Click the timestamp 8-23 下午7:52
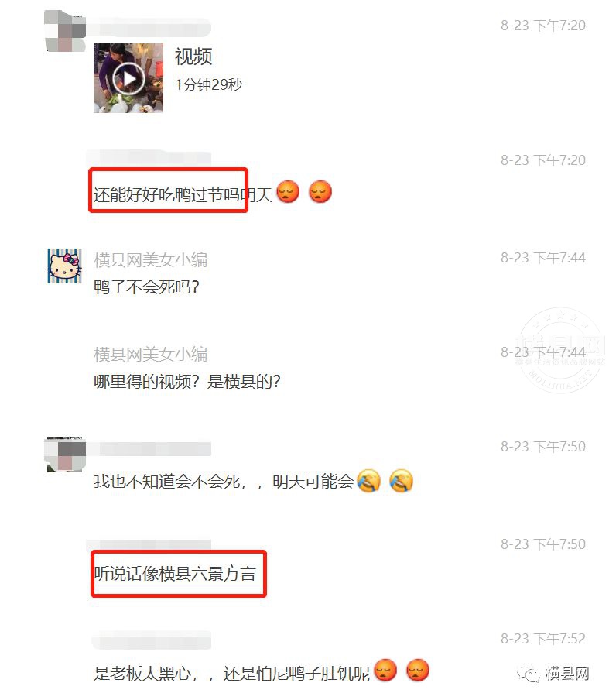 point(542,638)
